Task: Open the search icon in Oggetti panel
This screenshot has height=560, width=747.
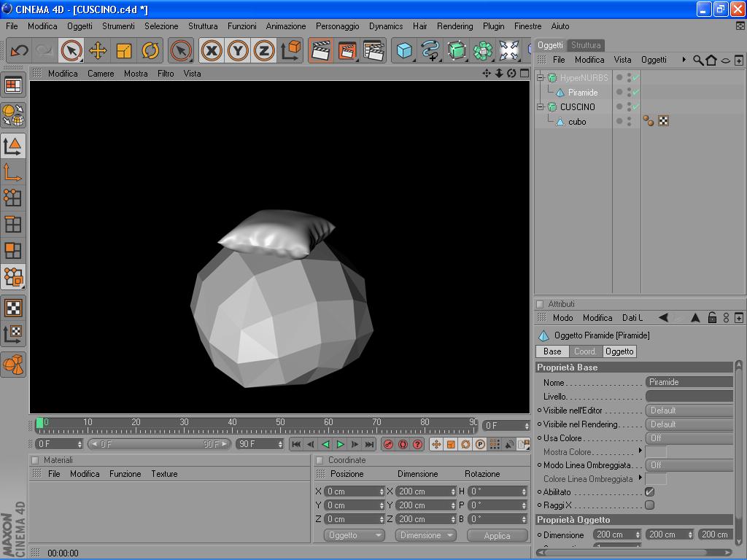Action: click(698, 60)
